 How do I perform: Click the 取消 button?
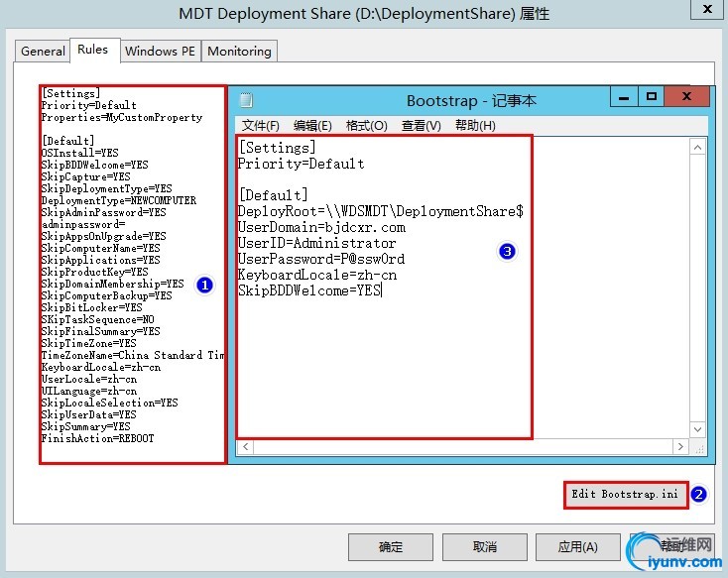tap(484, 547)
